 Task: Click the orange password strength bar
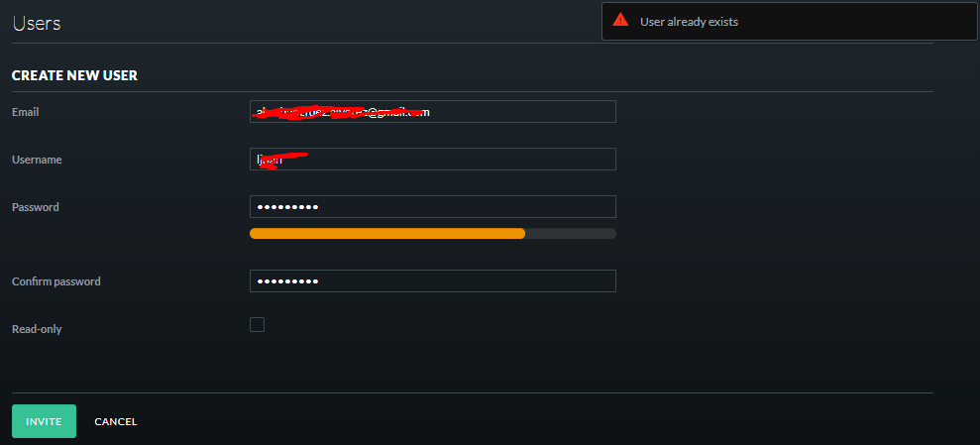point(387,233)
